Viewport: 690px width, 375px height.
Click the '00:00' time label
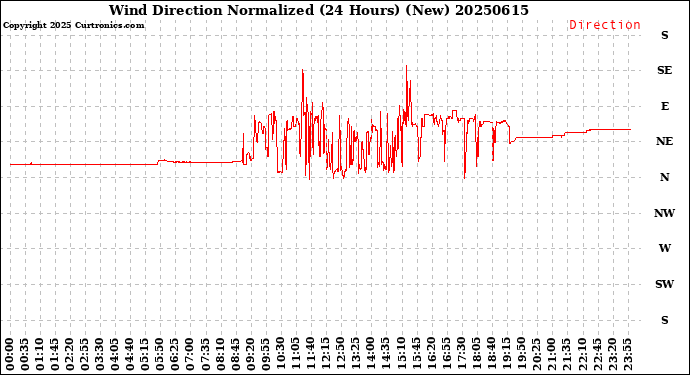[10, 354]
